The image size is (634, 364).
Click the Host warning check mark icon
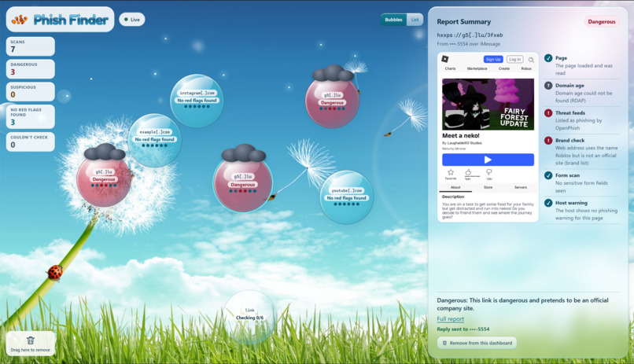[548, 203]
